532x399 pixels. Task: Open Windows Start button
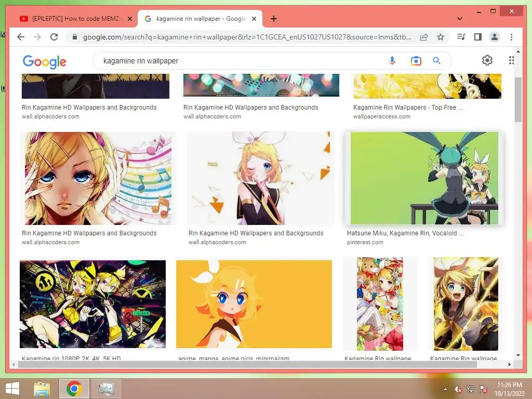pos(12,389)
